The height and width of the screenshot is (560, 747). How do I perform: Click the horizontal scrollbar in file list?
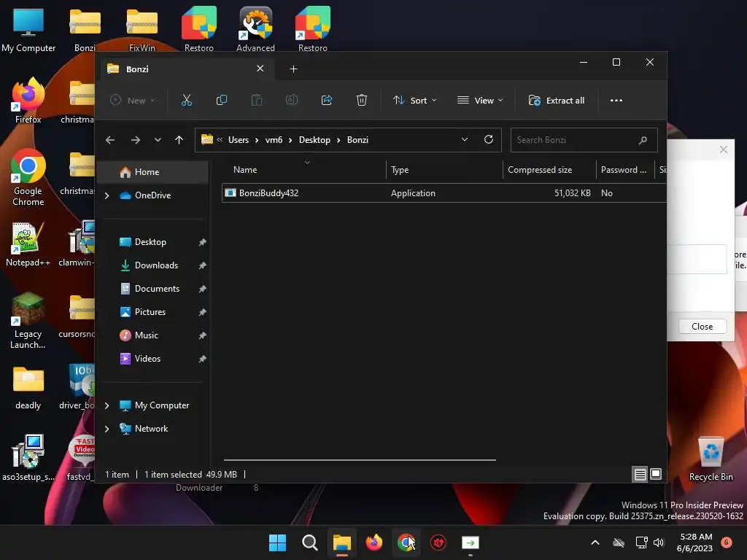click(360, 460)
